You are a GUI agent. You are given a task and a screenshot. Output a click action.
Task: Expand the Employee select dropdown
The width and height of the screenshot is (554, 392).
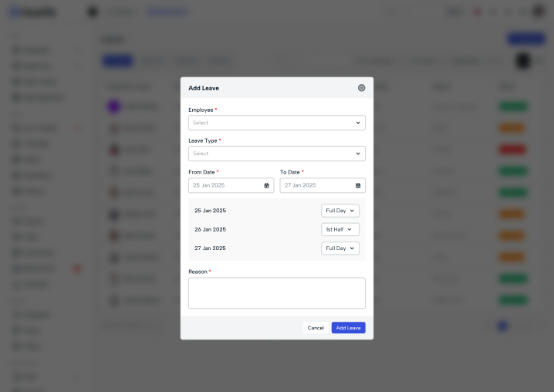[x=277, y=123]
